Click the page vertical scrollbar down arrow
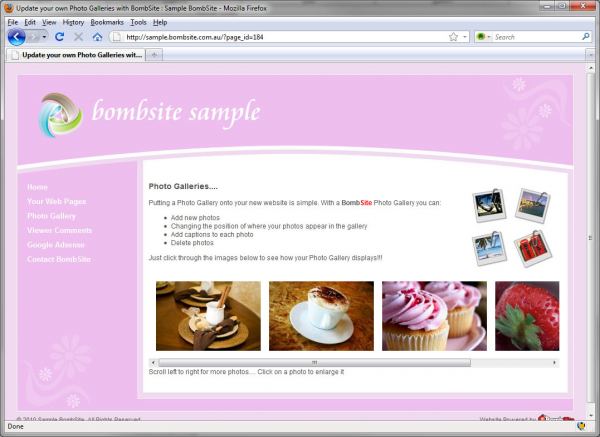Viewport: 600px width, 437px height. [590, 415]
